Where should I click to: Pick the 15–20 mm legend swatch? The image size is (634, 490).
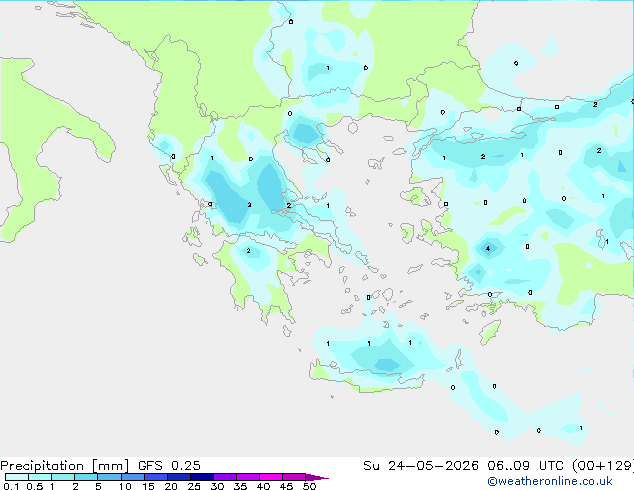[156, 477]
